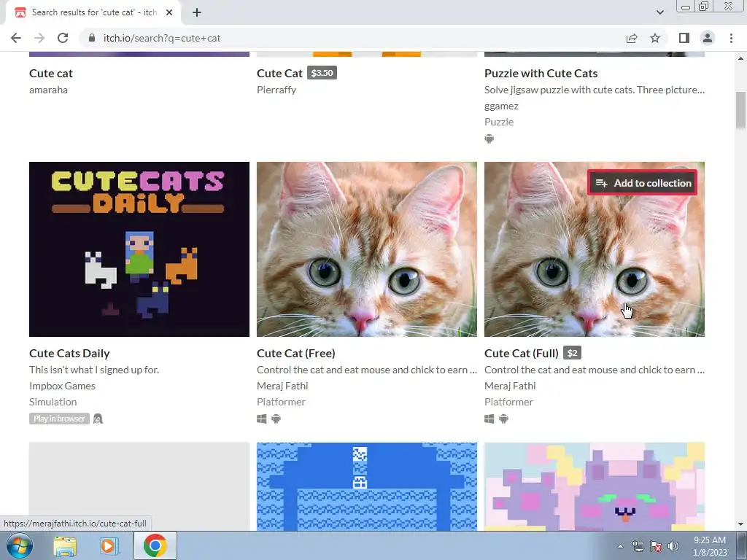Click the Linux icon under Cute Cats Daily

(x=98, y=419)
